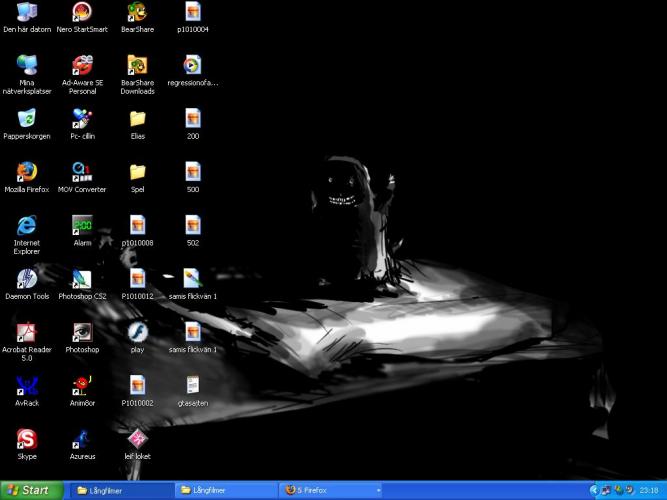
Task: Click the AvRack desktop shortcut
Action: pos(27,385)
